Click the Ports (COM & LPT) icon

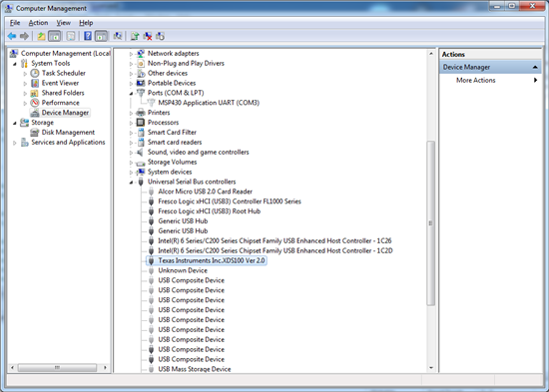coord(141,93)
